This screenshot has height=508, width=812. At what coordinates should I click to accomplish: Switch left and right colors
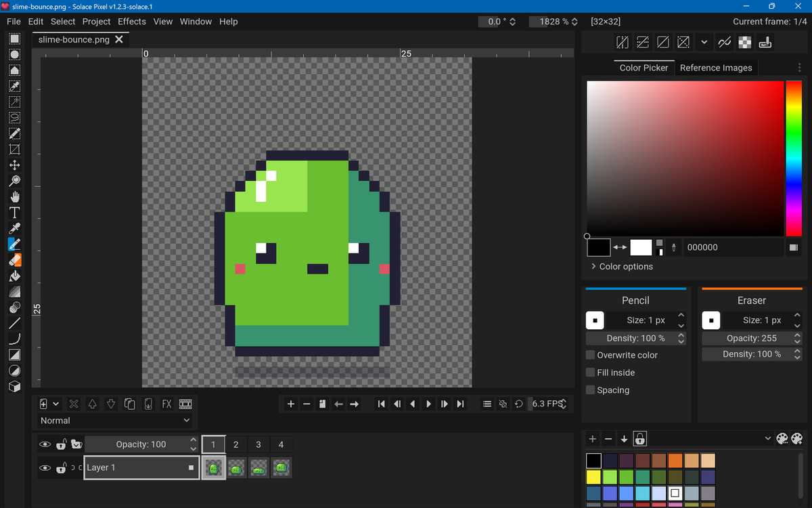pyautogui.click(x=620, y=247)
